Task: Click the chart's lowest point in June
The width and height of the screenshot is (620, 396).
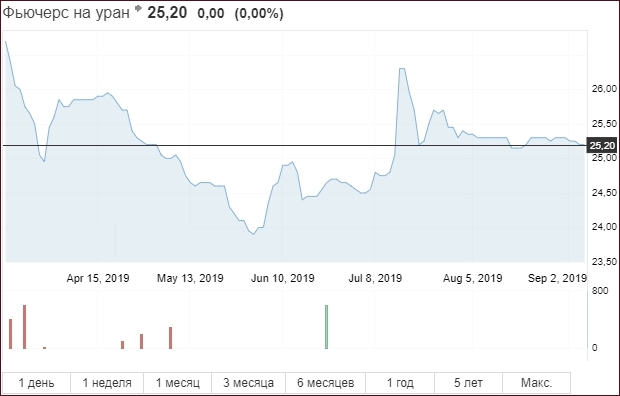Action: click(253, 234)
